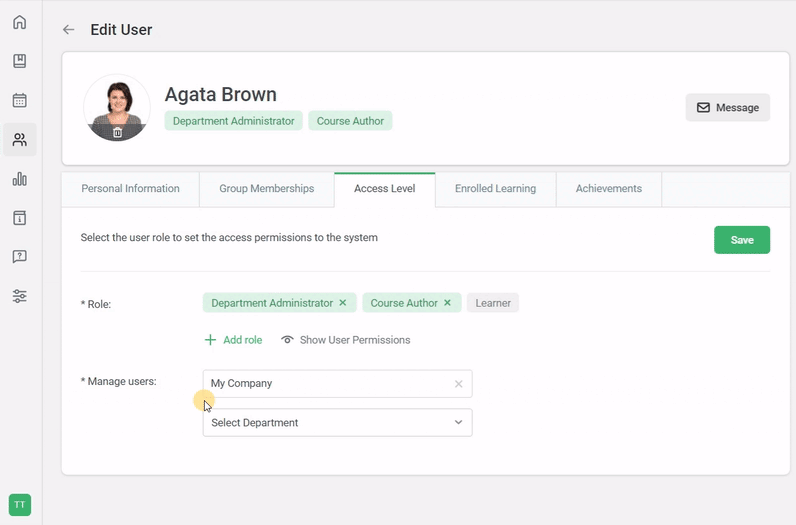
Task: Open the Help question mark icon
Action: coord(20,257)
